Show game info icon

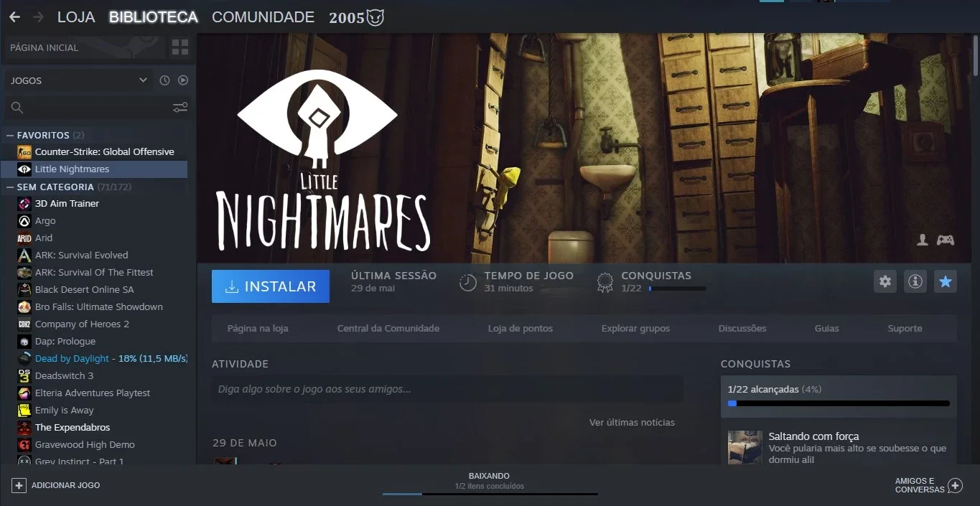915,281
